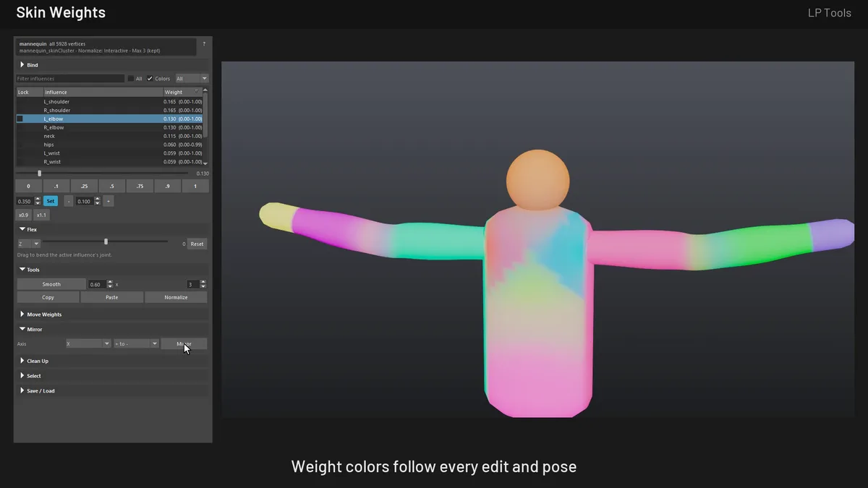
Task: Select the R_shoulder influence row
Action: [109, 110]
